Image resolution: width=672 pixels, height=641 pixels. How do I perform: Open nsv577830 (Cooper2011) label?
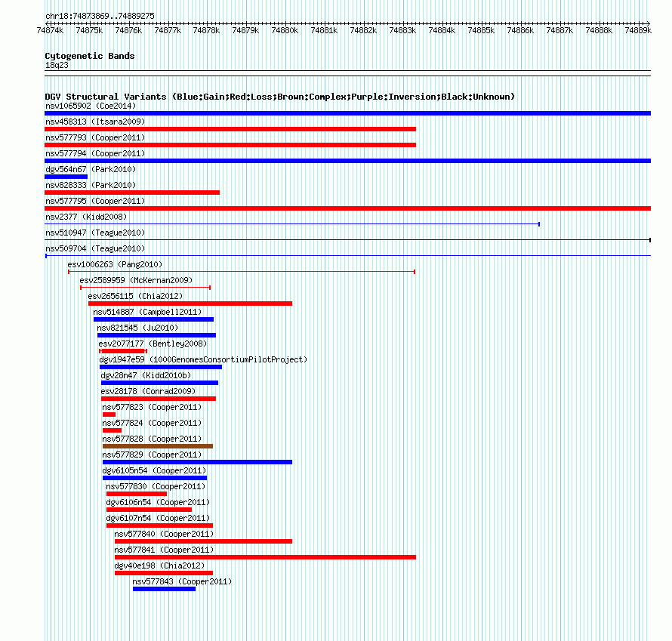tap(156, 486)
